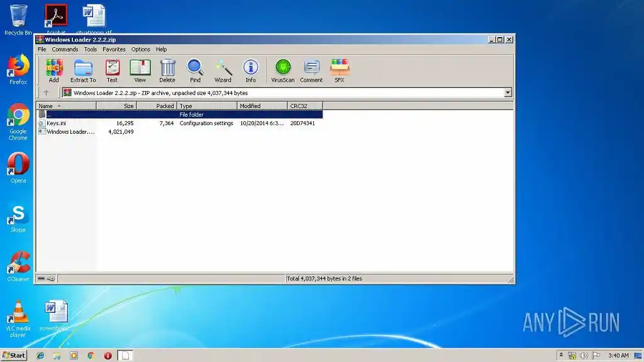Click the Info toolbar icon

(250, 69)
